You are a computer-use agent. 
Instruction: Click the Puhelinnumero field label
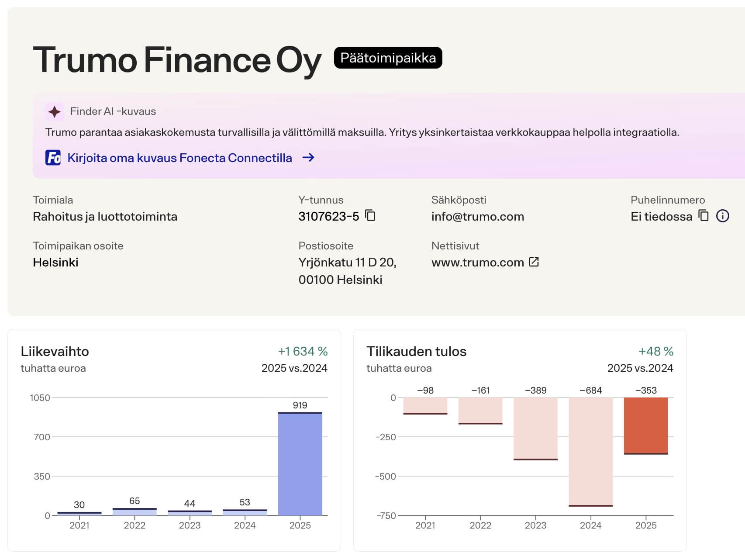668,200
